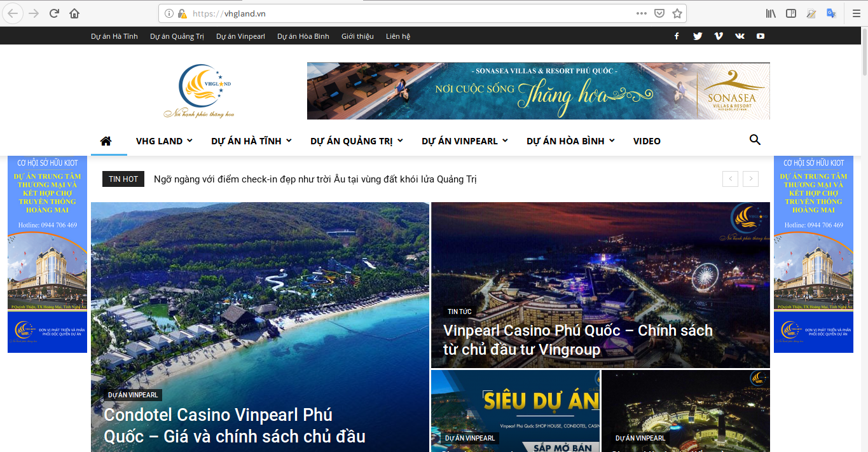This screenshot has width=868, height=452.
Task: Click the pencil extension icon in toolbar
Action: click(811, 13)
